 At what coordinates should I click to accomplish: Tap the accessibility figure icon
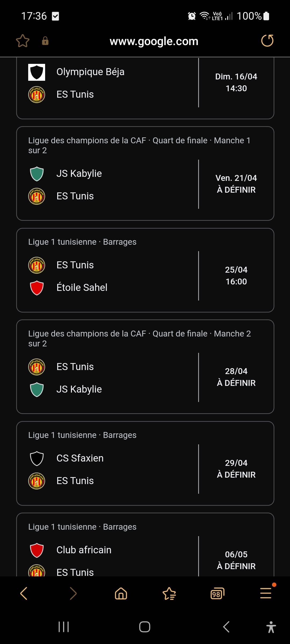point(271,627)
